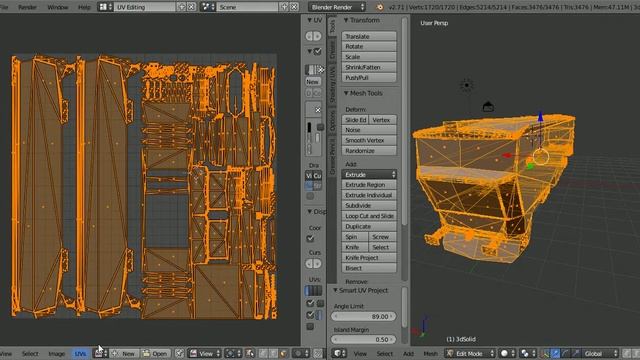This screenshot has height=360, width=640.
Task: Click the Knife Project button
Action: [369, 258]
